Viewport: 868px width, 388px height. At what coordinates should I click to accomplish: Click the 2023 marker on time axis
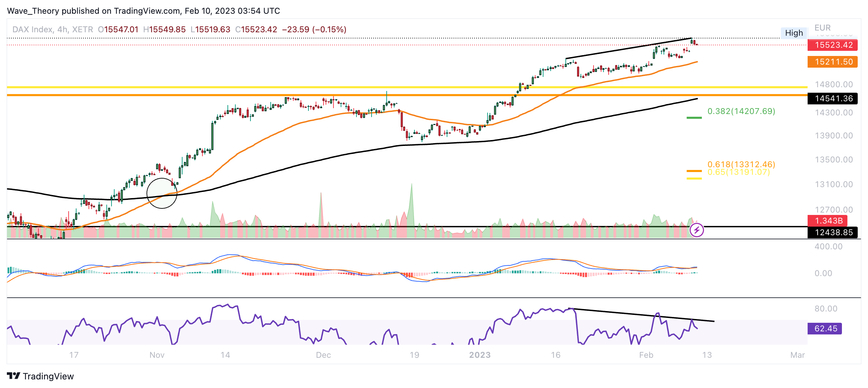click(x=480, y=355)
